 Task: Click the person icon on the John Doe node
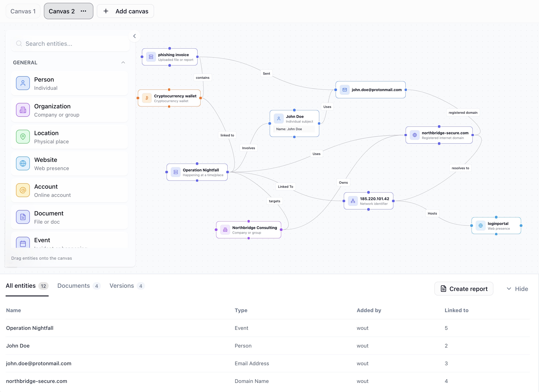click(x=279, y=119)
